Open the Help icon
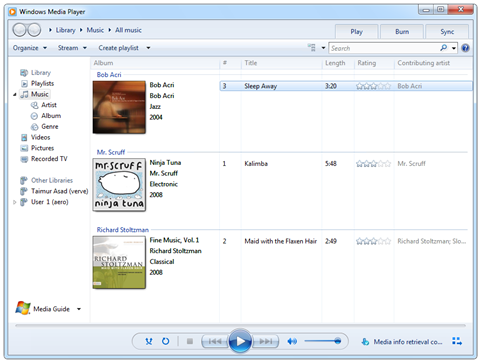The image size is (480, 363). coord(465,48)
